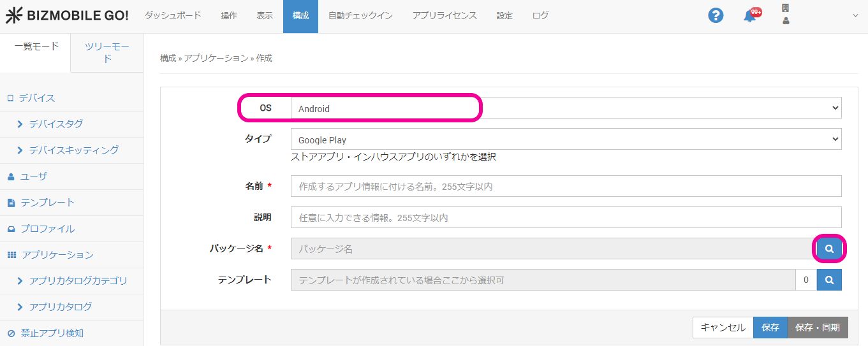This screenshot has height=346, width=868.
Task: Open 禁止アプリ検知 in the sidebar
Action: click(x=52, y=333)
